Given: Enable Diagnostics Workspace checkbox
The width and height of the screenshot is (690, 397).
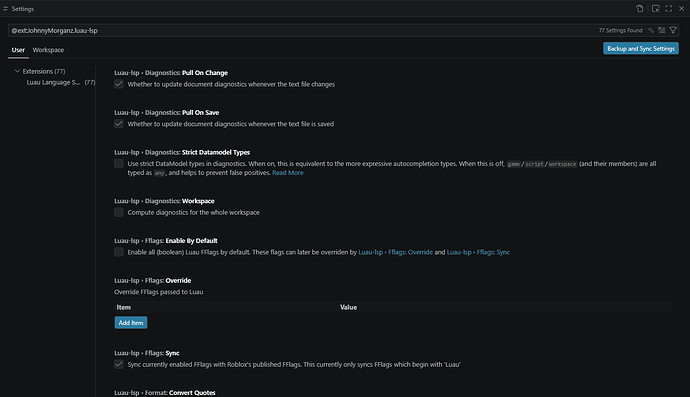Looking at the screenshot, I should click(x=119, y=212).
